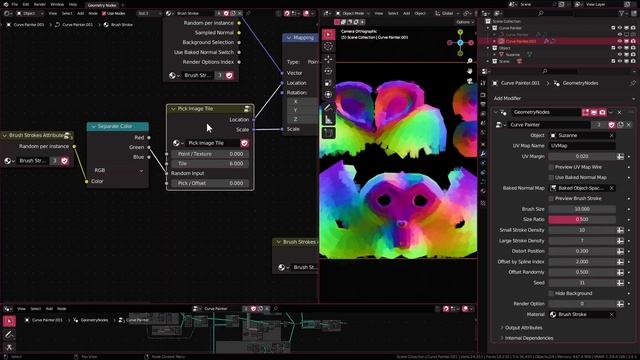Toggle camera view icon in viewport
This screenshot has height=360, width=640.
click(x=469, y=81)
